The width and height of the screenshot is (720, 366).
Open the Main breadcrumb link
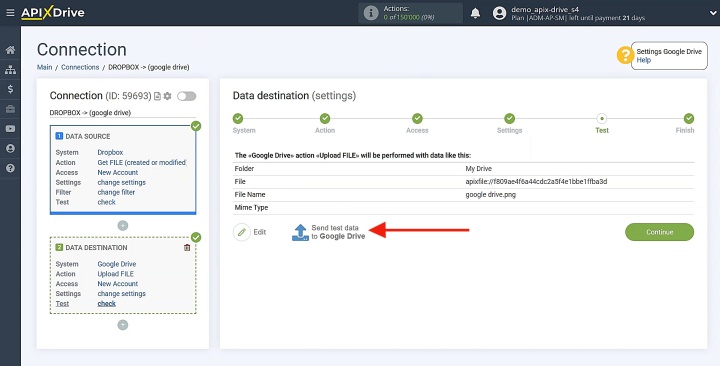(x=45, y=67)
